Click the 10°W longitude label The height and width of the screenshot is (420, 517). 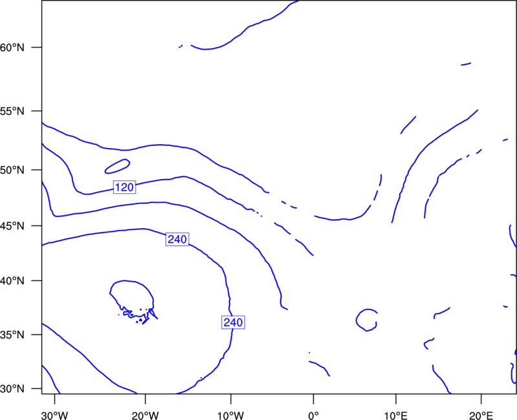tap(231, 415)
